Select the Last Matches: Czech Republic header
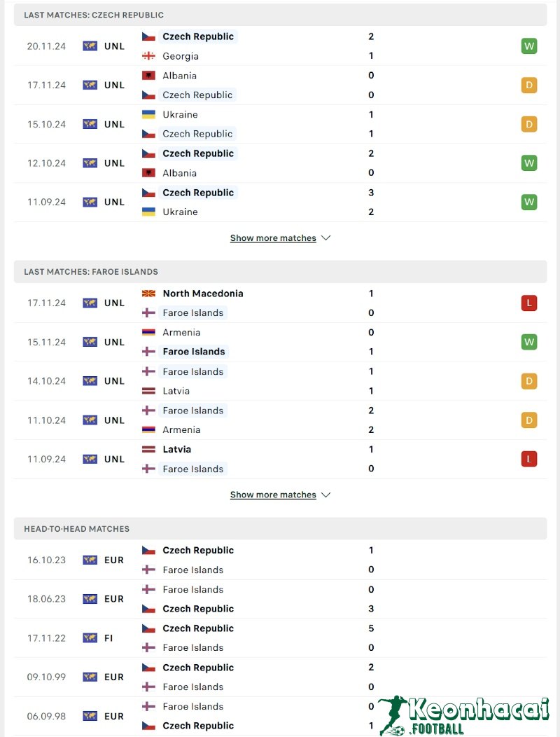The width and height of the screenshot is (560, 737). point(94,15)
